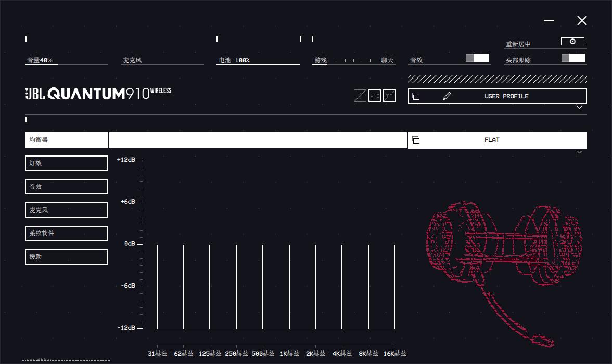Image resolution: width=612 pixels, height=364 pixels.
Task: Click the copy icon in FLAT preset bar
Action: coord(416,140)
